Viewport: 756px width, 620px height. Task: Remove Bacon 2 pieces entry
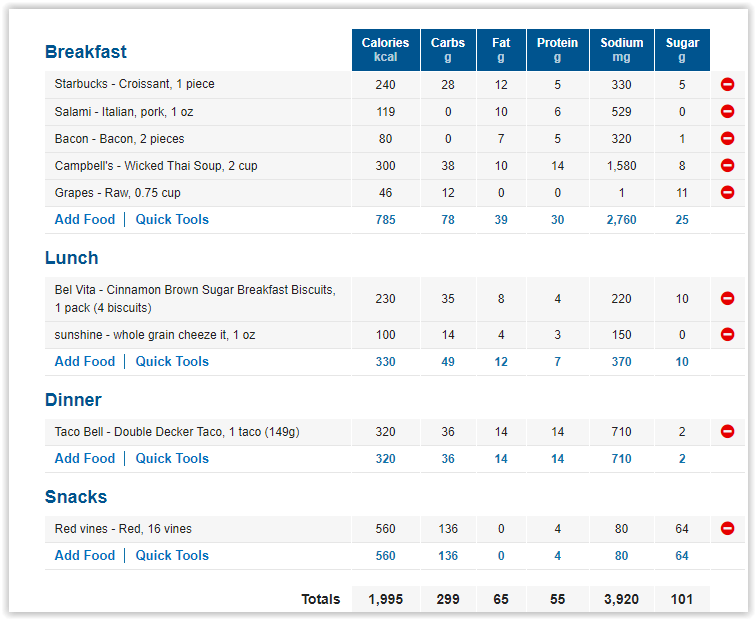727,138
